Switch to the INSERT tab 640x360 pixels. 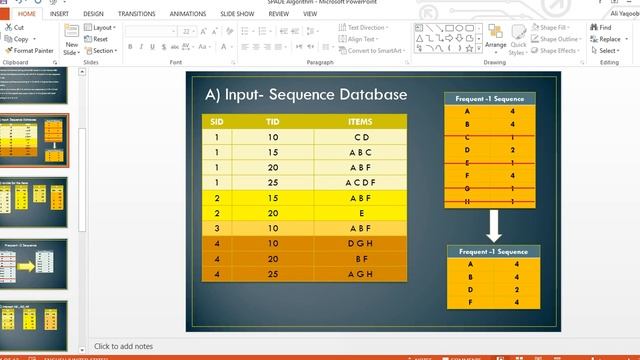coord(59,14)
